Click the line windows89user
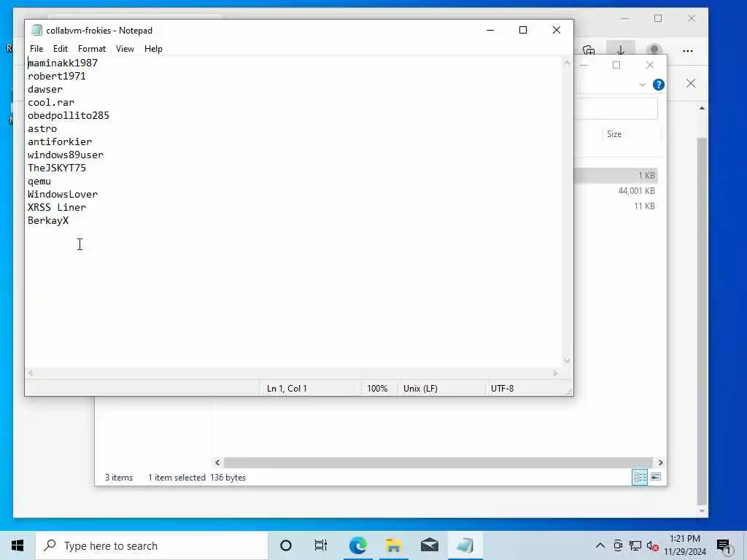 (x=66, y=155)
